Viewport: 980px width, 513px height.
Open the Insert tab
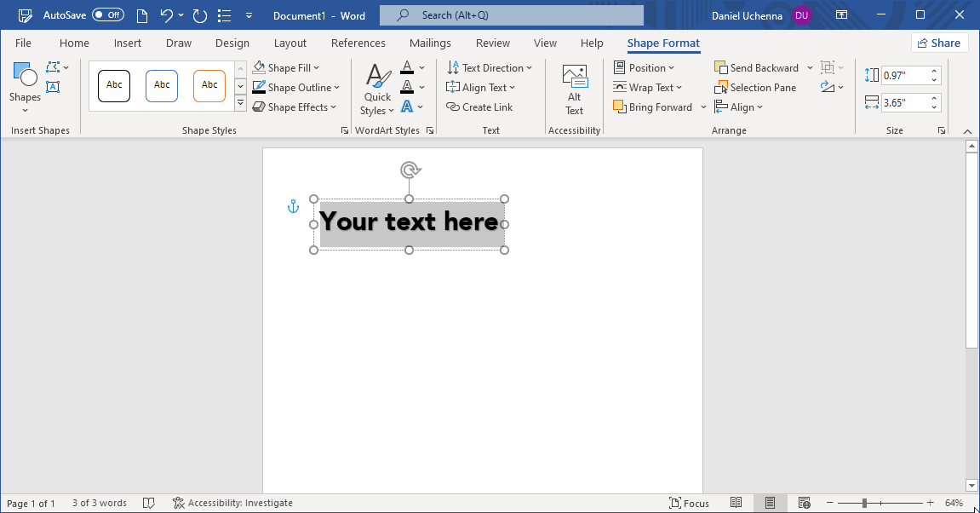click(128, 43)
